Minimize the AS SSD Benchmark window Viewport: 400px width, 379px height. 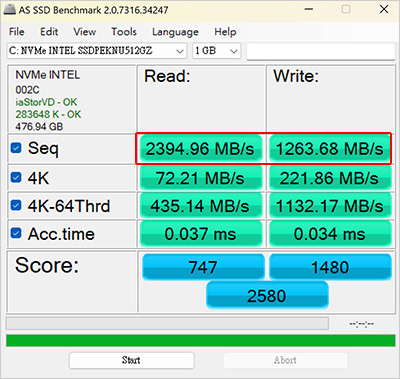pos(309,9)
